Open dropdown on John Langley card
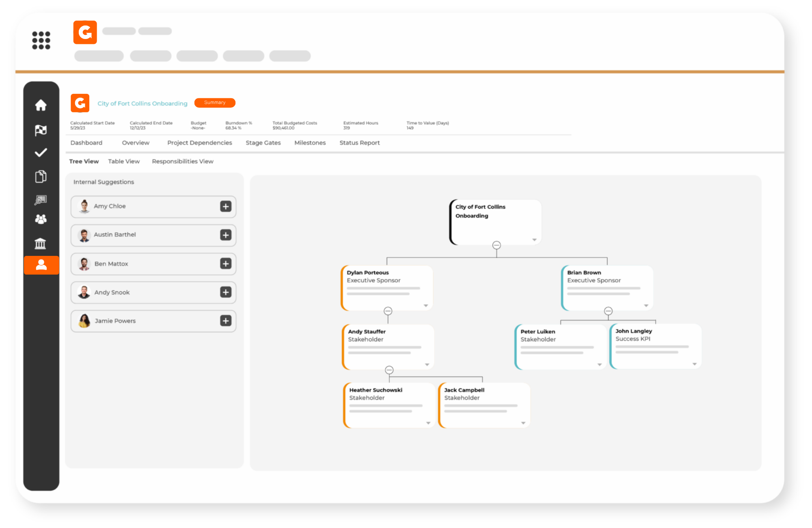The height and width of the screenshot is (528, 812). click(694, 364)
